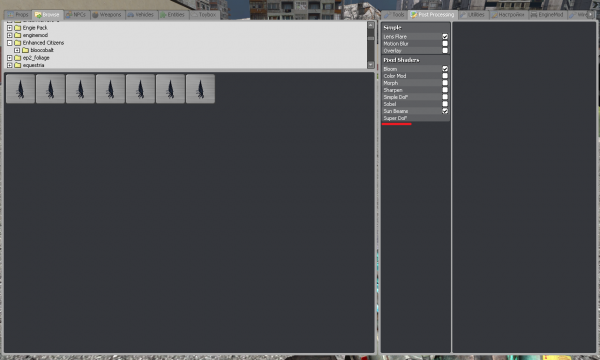Open the Vehicles tab
Viewport: 600px width, 360px height.
141,15
